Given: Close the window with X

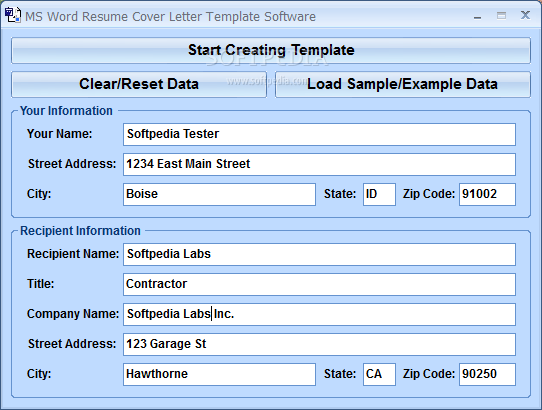Looking at the screenshot, I should coord(525,15).
